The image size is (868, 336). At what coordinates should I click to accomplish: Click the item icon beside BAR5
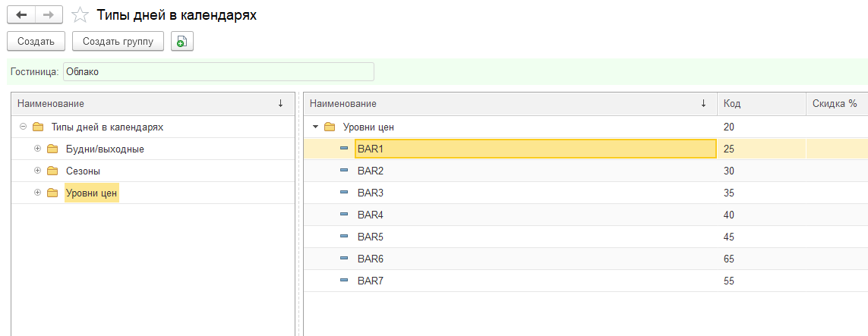344,237
